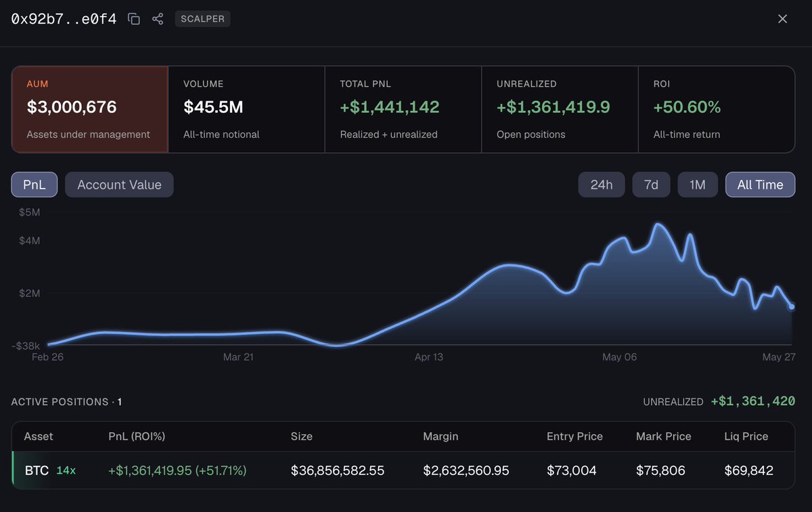Screen dimensions: 812x512
Task: Sort by Mark Price column header
Action: point(664,436)
